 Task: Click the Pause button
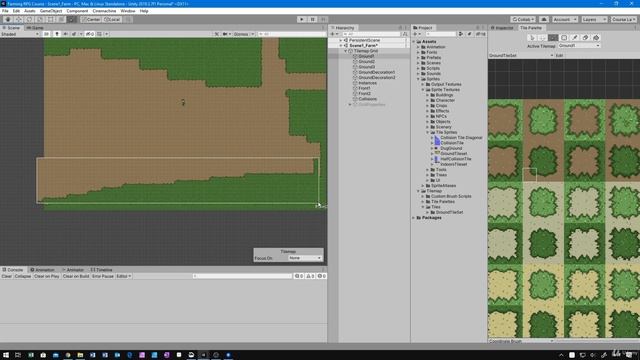[312, 19]
